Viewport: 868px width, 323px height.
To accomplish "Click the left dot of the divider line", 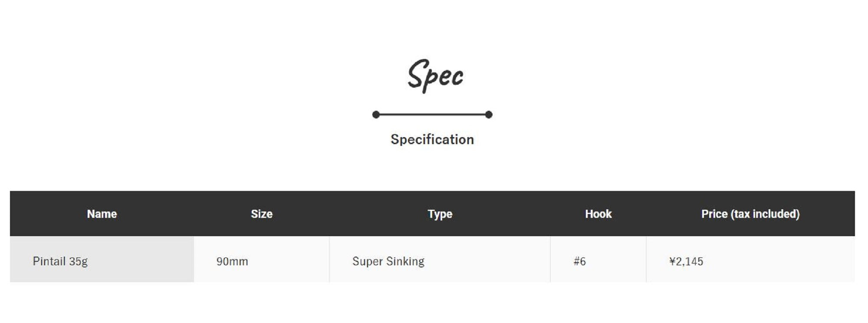I will tap(376, 115).
